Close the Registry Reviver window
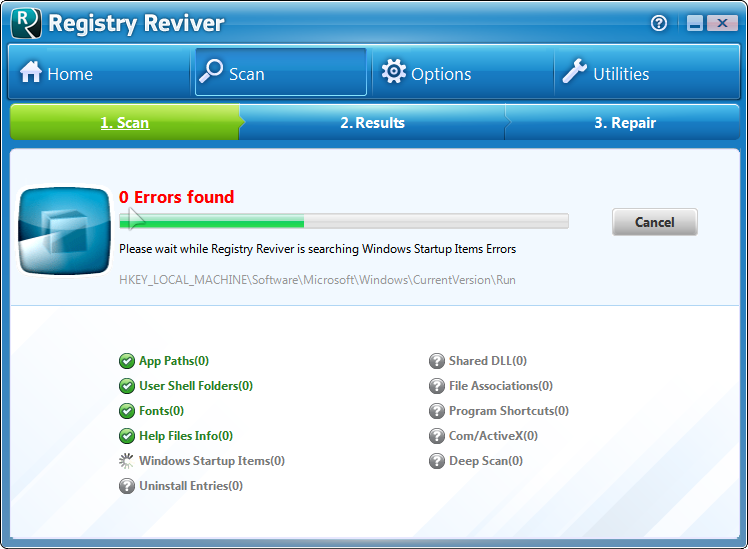This screenshot has width=748, height=549. 722,23
